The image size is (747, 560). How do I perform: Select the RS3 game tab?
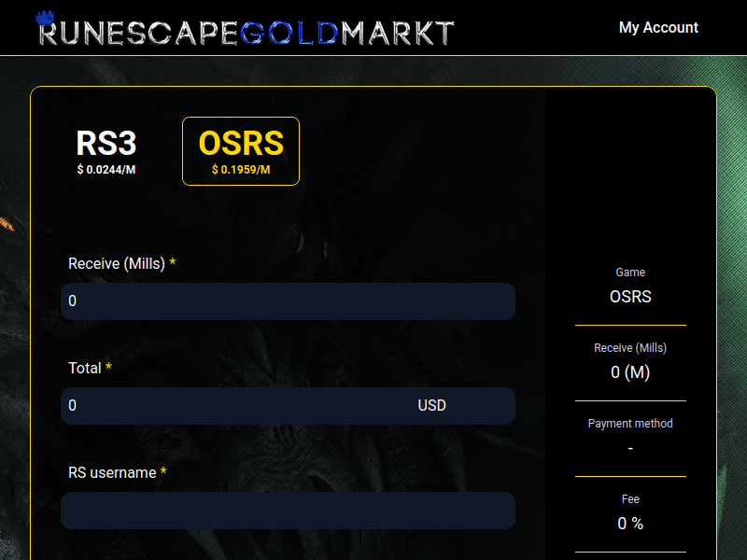pos(106,145)
